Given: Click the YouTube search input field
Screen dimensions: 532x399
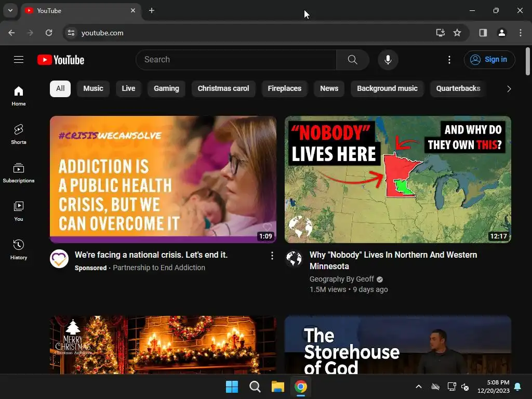Looking at the screenshot, I should coord(236,60).
